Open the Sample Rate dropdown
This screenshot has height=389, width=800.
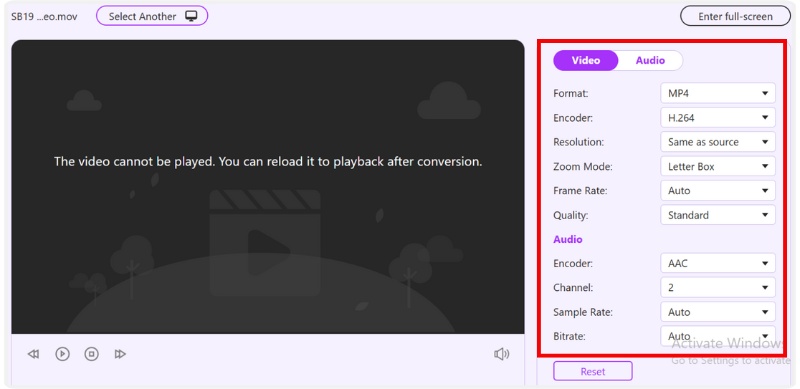coord(718,312)
